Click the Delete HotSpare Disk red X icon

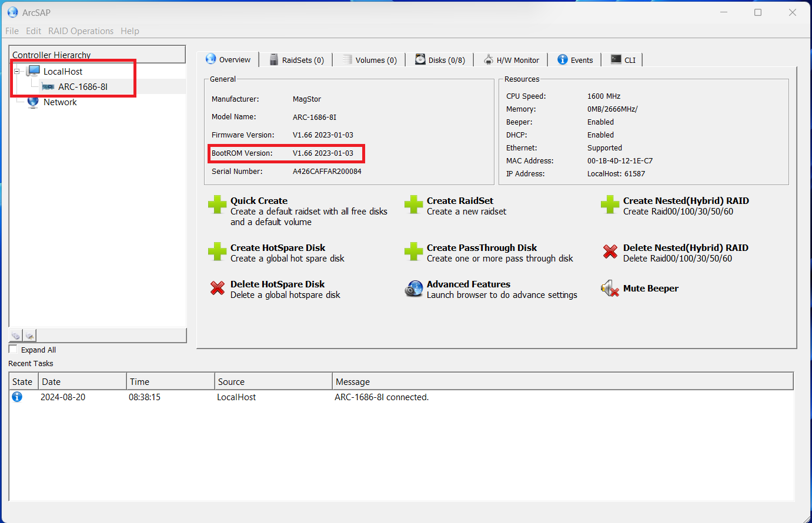218,288
